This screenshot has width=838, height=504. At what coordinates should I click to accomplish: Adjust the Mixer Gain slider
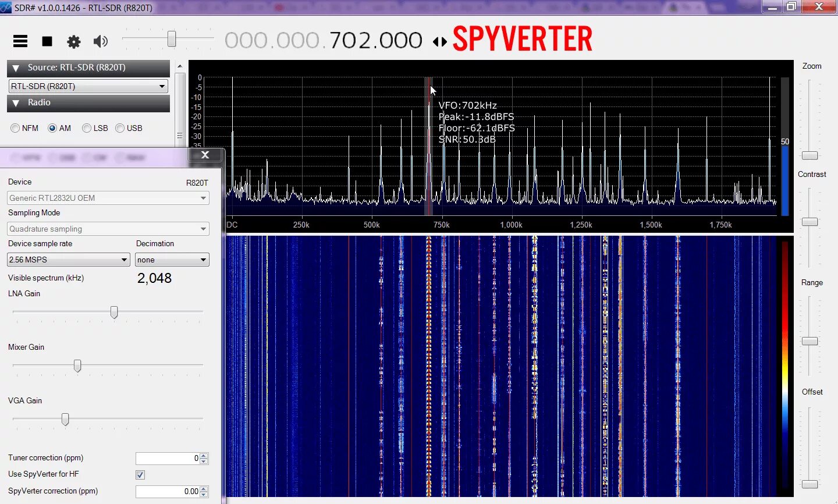coord(77,366)
